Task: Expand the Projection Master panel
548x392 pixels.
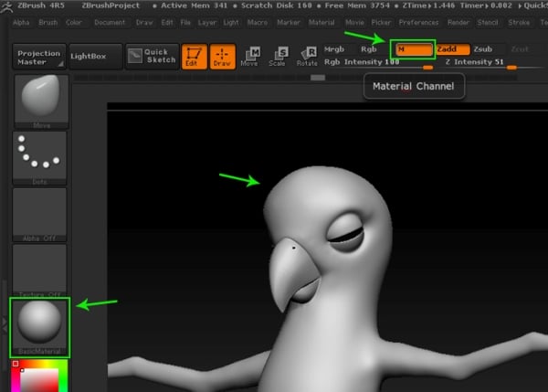Action: pos(39,57)
